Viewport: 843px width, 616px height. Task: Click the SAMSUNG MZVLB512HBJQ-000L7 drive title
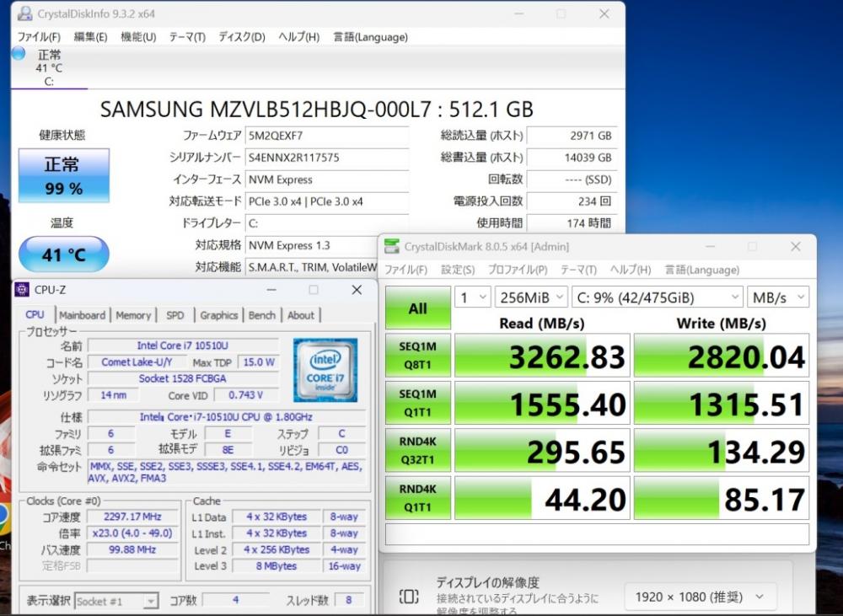[x=317, y=110]
